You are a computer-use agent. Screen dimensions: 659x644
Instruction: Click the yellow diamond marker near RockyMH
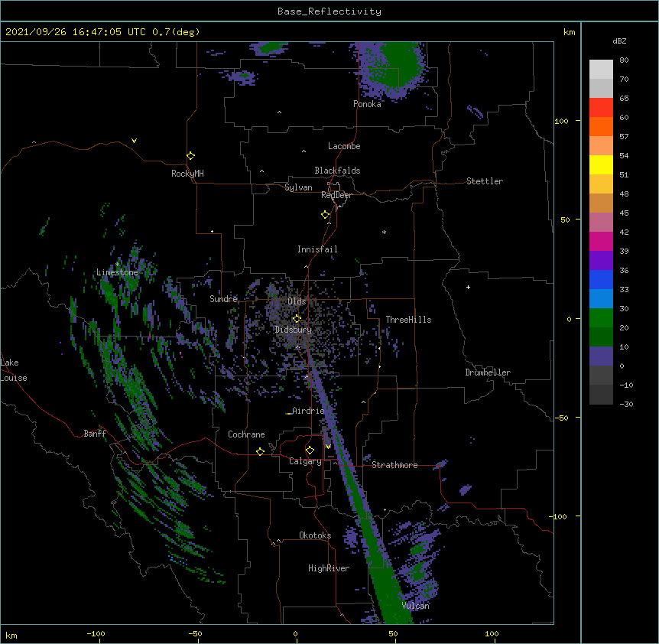click(190, 156)
